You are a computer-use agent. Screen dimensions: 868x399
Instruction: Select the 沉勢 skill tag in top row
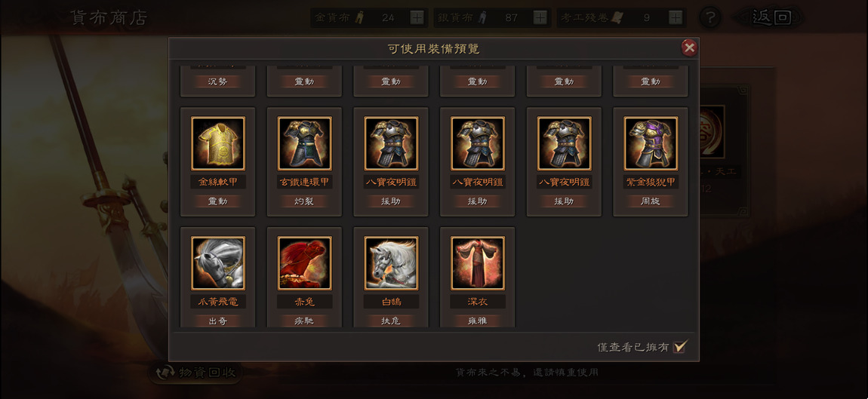click(218, 81)
